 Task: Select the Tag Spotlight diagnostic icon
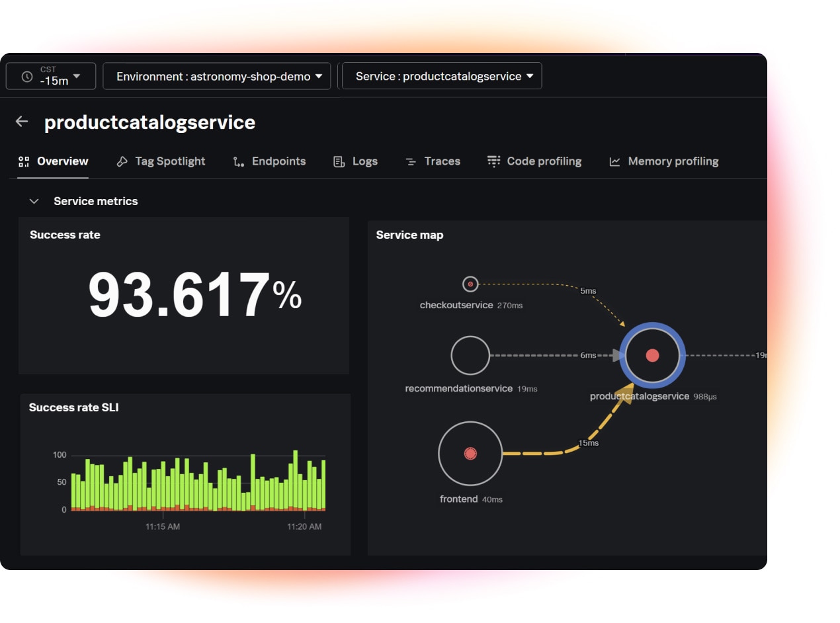coord(122,161)
